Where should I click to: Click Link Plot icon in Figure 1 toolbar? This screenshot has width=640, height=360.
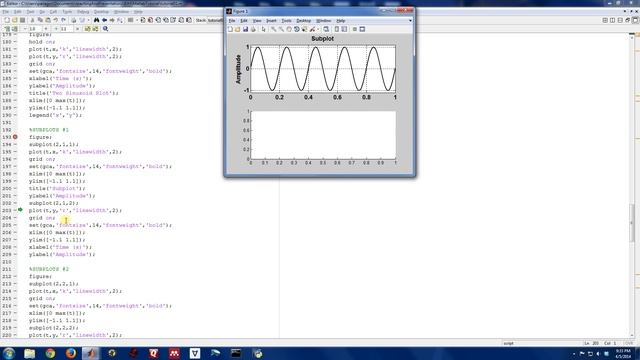click(326, 29)
